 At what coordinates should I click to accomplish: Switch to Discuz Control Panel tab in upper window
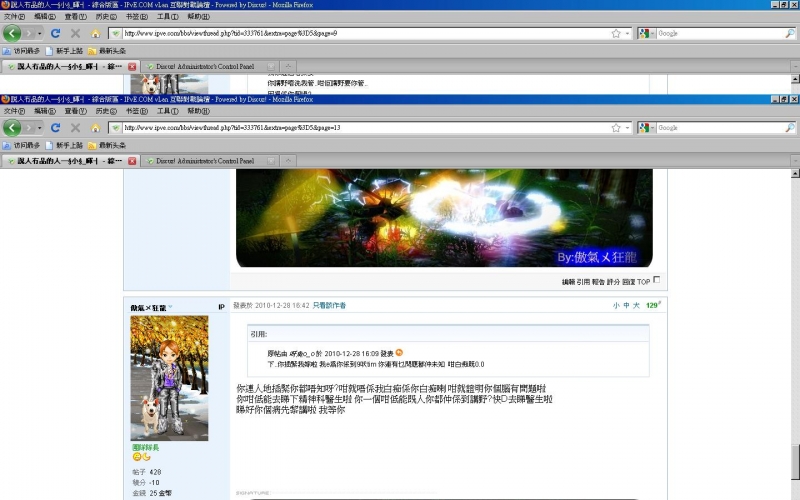210,66
